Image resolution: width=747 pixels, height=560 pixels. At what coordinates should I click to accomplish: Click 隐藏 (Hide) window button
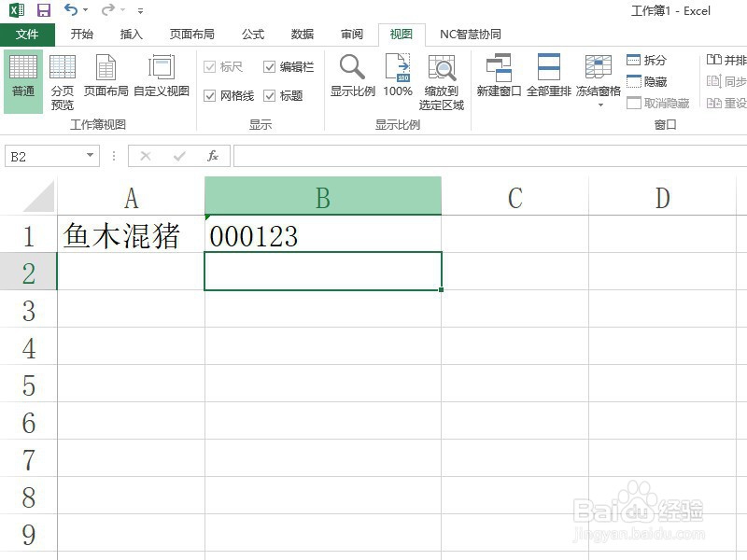650,81
